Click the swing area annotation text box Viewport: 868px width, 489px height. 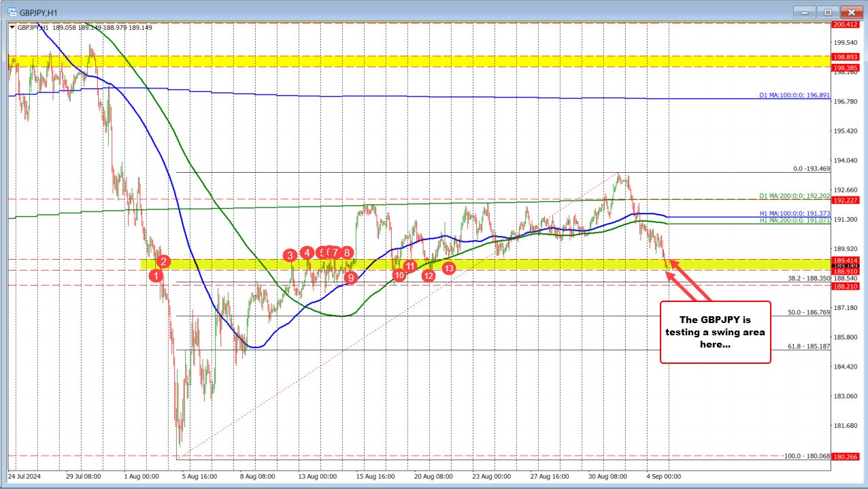point(715,332)
